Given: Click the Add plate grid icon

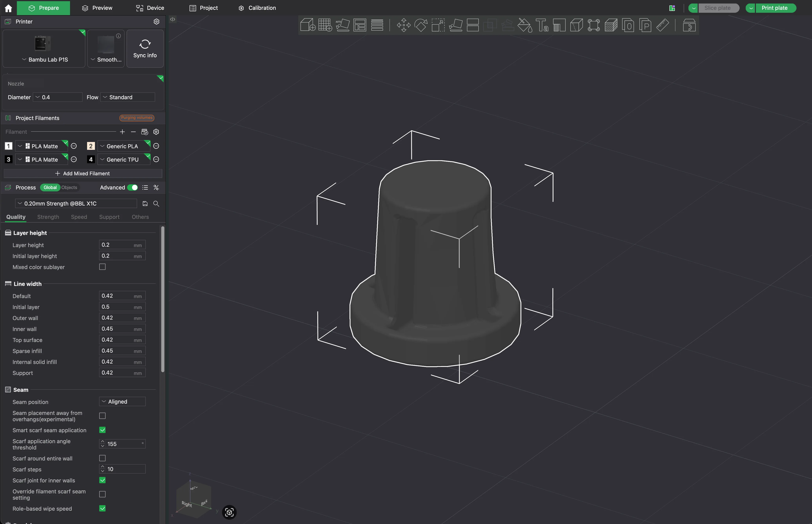Looking at the screenshot, I should click(x=325, y=25).
